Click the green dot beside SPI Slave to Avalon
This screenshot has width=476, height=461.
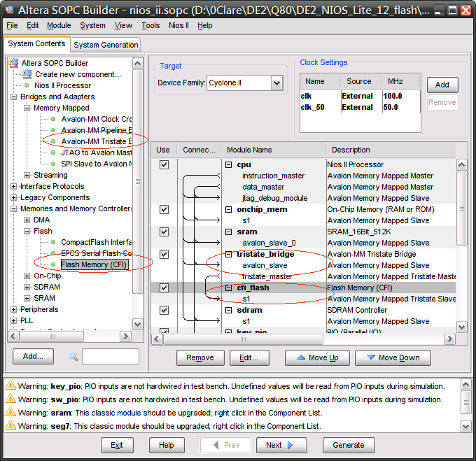(x=53, y=164)
